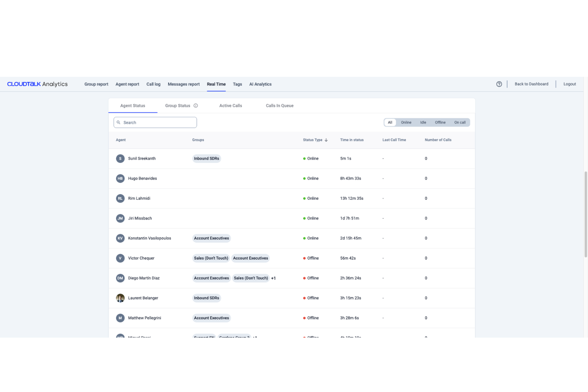Image resolution: width=588 pixels, height=392 pixels.
Task: Switch to the Offline filter
Action: point(440,122)
